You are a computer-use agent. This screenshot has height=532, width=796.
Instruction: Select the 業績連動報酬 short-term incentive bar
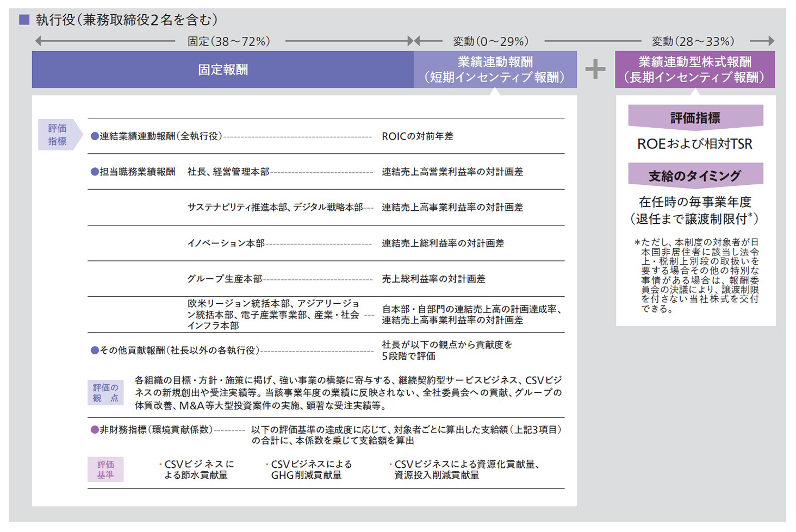coord(495,70)
